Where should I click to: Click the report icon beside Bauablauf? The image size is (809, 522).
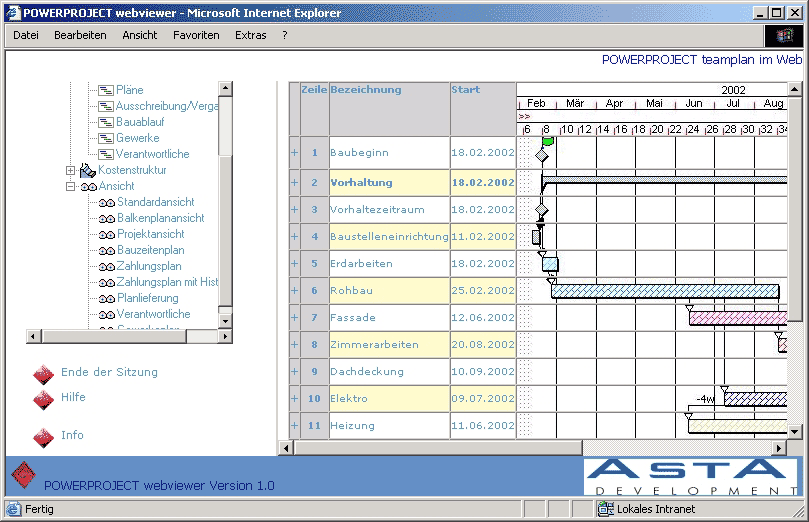[x=105, y=122]
